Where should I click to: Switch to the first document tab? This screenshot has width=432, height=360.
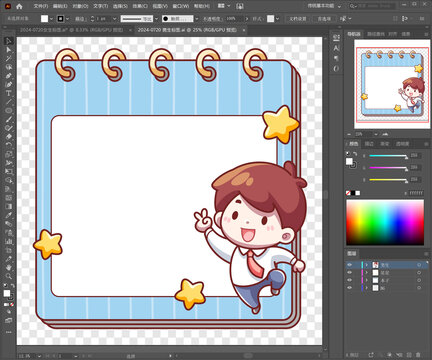pyautogui.click(x=71, y=30)
